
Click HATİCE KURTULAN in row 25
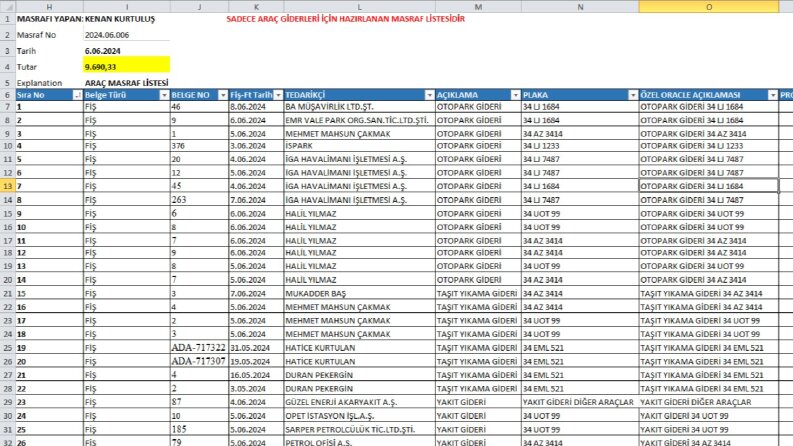(x=360, y=348)
